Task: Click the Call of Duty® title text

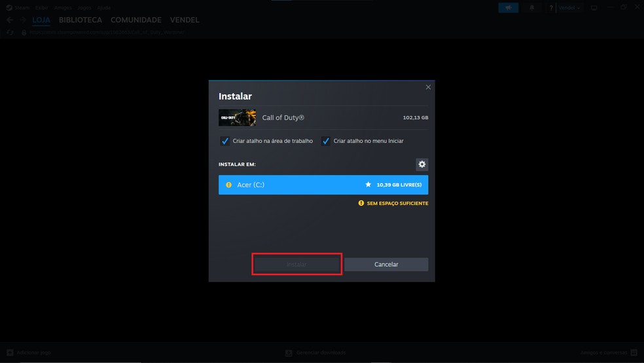Action: [283, 117]
